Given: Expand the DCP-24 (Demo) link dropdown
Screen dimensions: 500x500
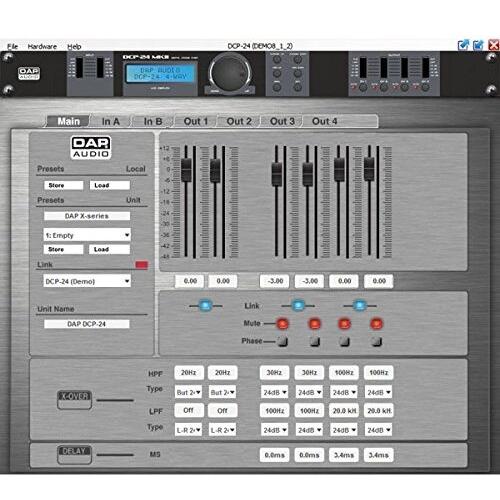Looking at the screenshot, I should (87, 281).
